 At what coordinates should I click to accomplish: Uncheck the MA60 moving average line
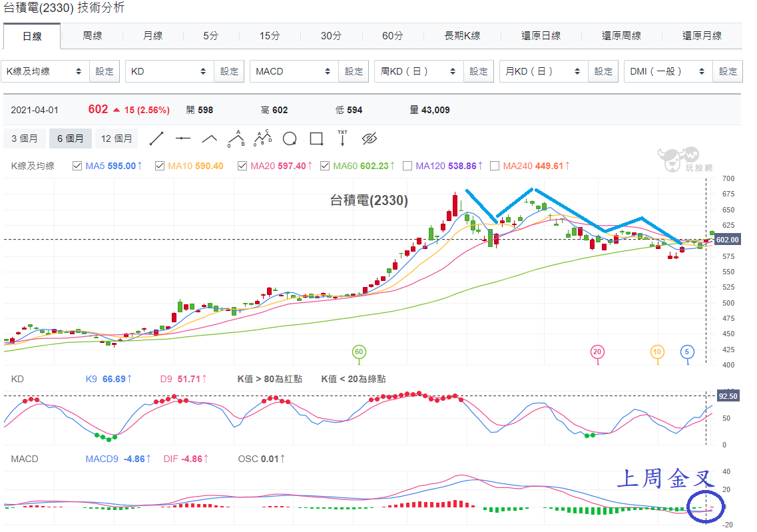(x=324, y=166)
